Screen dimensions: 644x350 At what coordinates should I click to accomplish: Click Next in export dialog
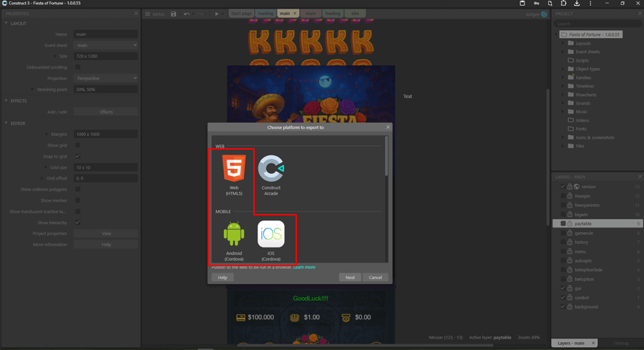350,278
